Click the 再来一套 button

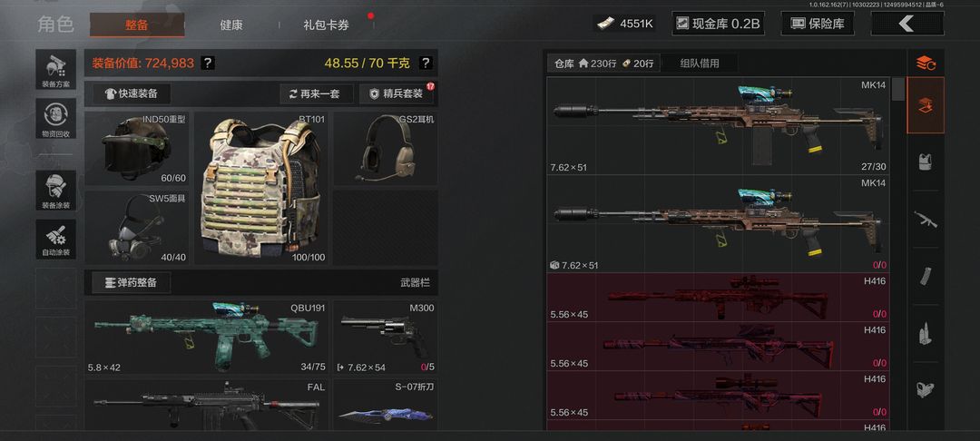(x=317, y=93)
